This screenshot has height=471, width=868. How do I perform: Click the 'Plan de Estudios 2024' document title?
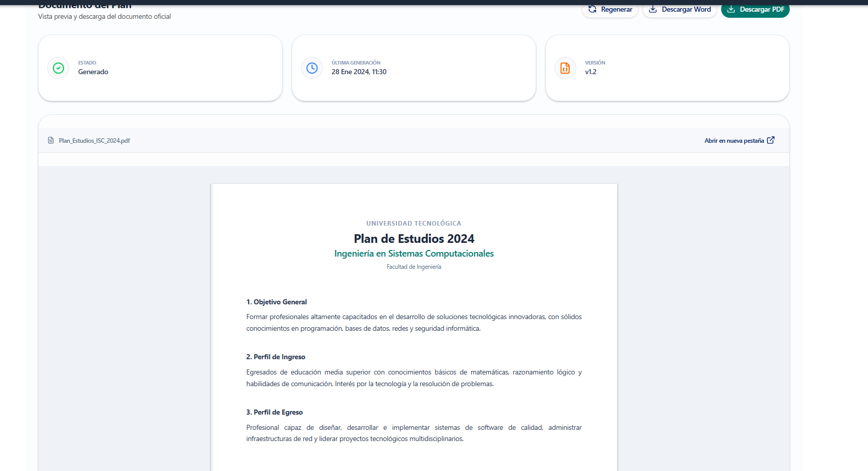(x=414, y=239)
